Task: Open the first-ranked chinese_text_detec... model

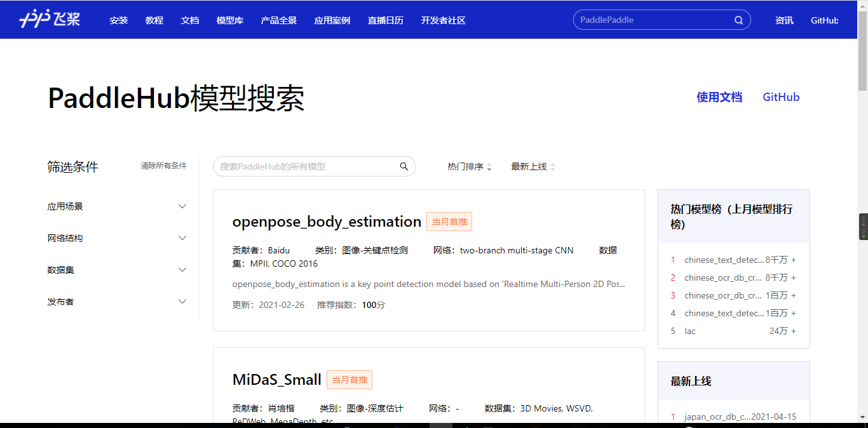Action: click(724, 260)
